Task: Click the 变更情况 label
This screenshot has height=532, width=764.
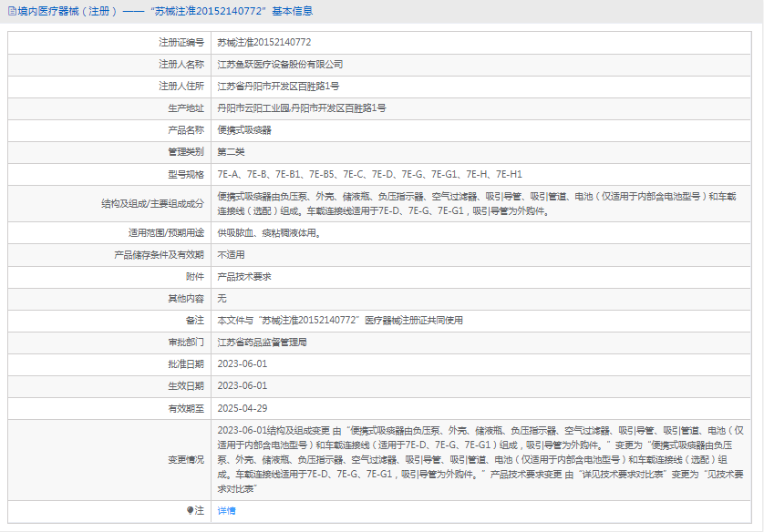Action: (186, 459)
